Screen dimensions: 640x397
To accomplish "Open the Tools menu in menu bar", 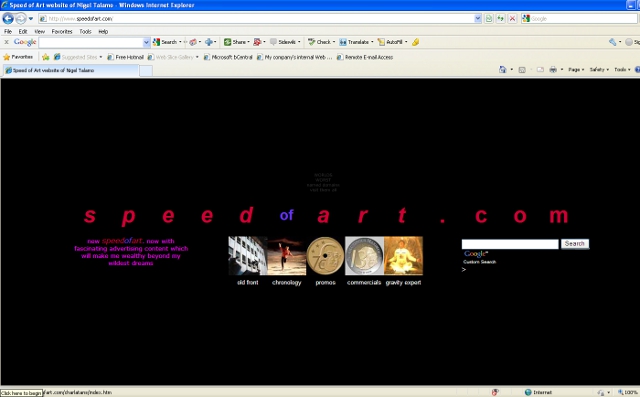I will (85, 31).
